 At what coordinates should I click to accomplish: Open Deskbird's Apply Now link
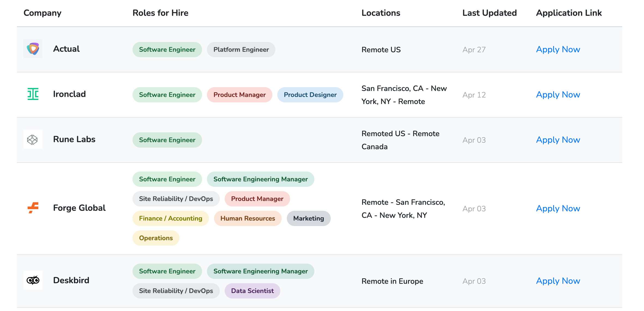558,281
